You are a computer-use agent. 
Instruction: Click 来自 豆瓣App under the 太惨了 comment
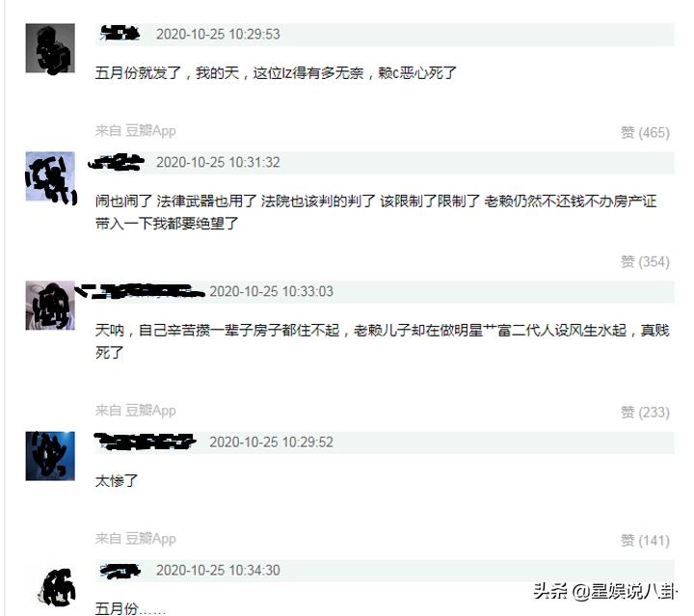point(136,539)
